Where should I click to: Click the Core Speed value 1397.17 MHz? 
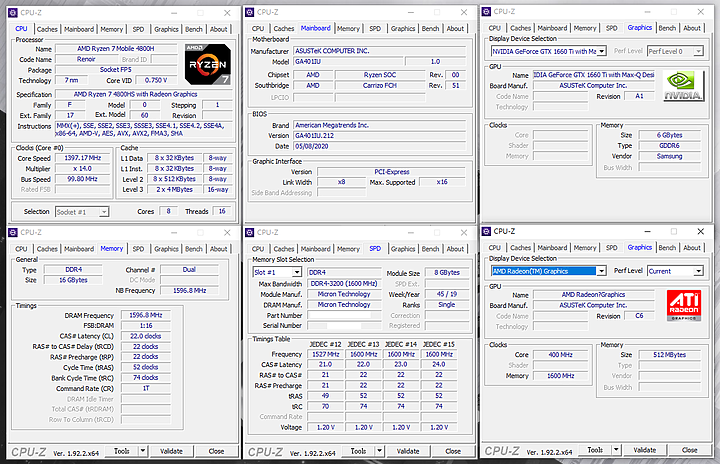[x=83, y=158]
